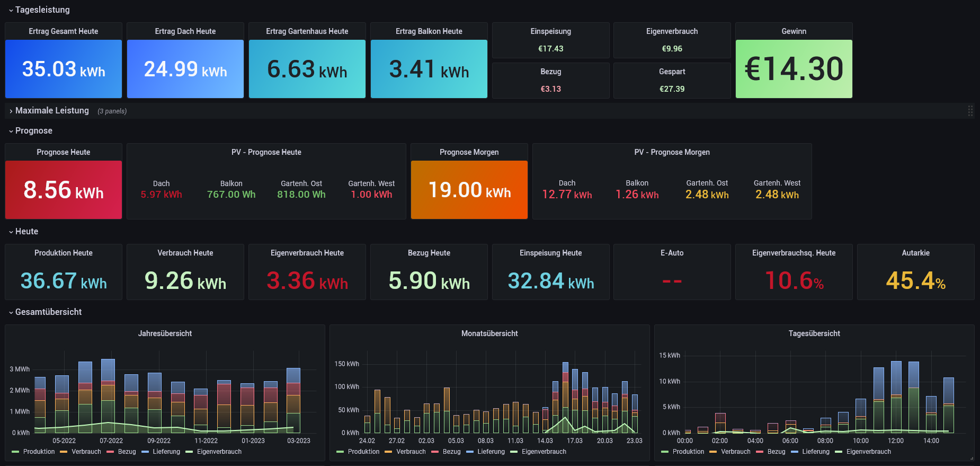Grab the Maximale Leistung row drag handle

pos(970,111)
